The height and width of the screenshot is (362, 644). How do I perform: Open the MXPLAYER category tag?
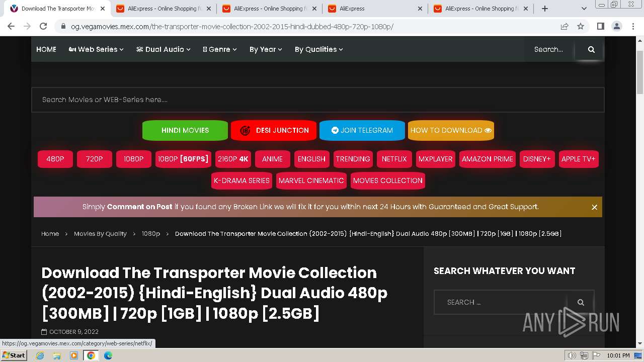[436, 159]
